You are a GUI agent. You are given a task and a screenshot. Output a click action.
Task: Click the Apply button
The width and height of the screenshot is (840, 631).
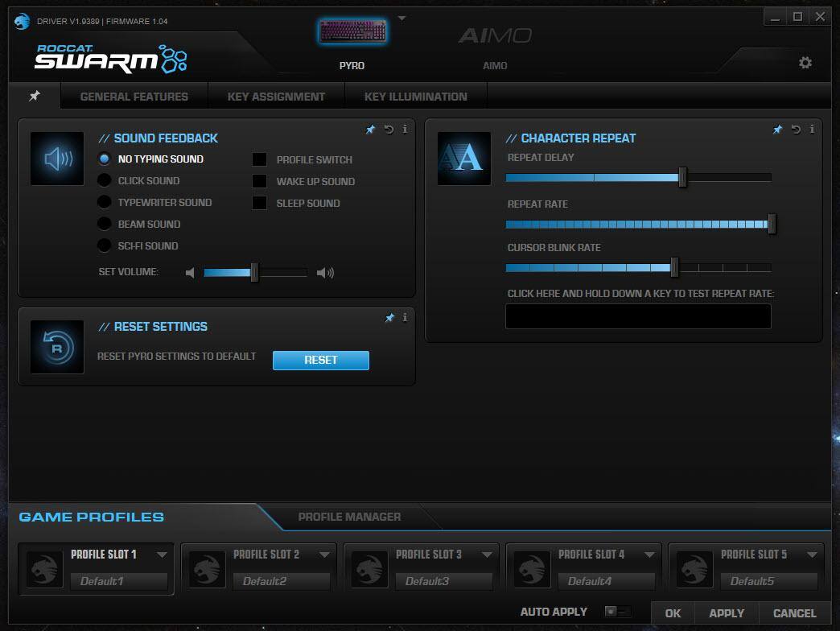(x=726, y=613)
